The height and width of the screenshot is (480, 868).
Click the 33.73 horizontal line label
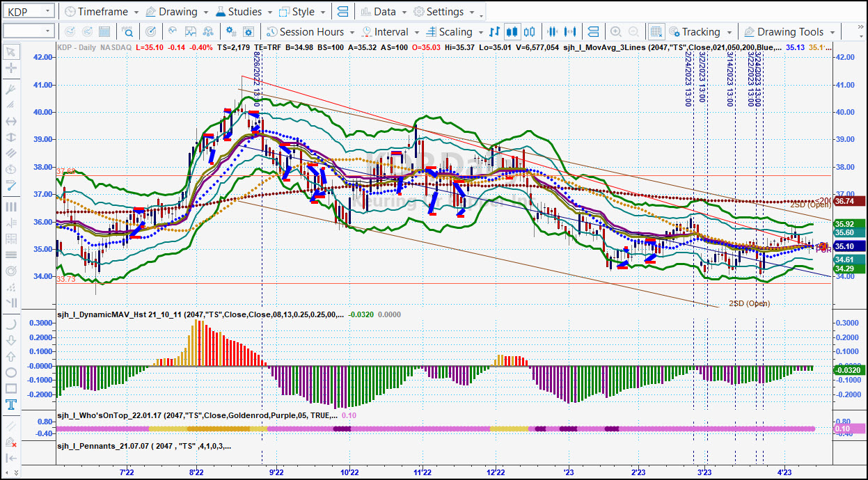[65, 279]
